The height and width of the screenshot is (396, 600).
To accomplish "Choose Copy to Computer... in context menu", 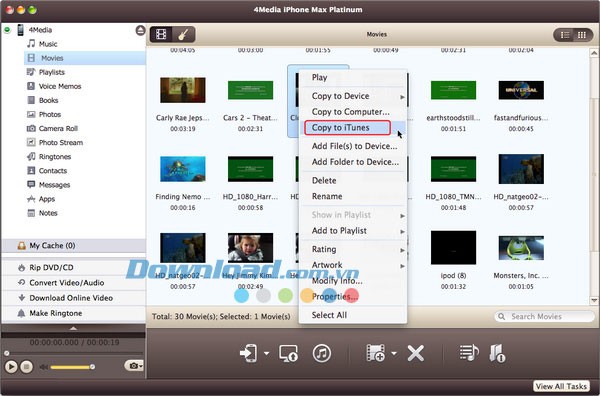I will pyautogui.click(x=352, y=112).
